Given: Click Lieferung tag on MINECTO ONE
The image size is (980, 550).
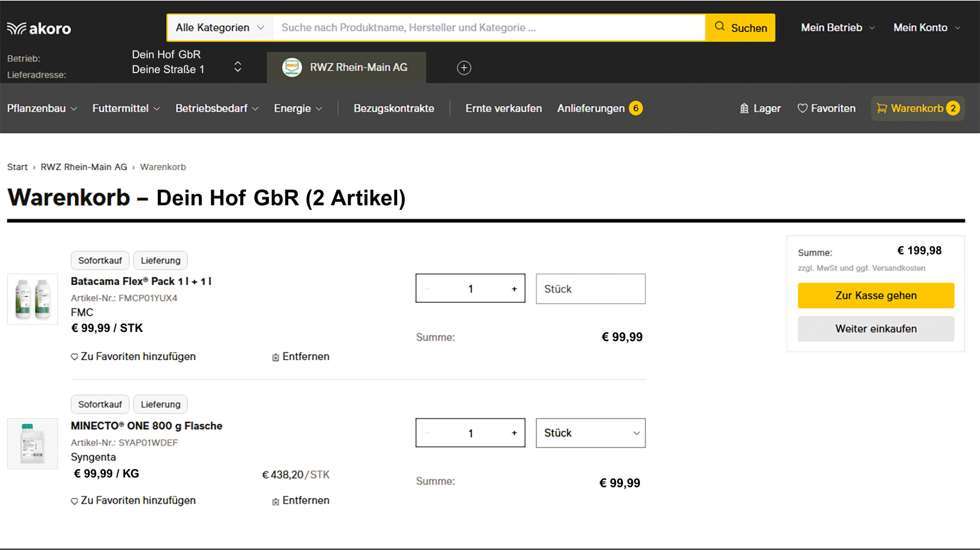Looking at the screenshot, I should [160, 404].
